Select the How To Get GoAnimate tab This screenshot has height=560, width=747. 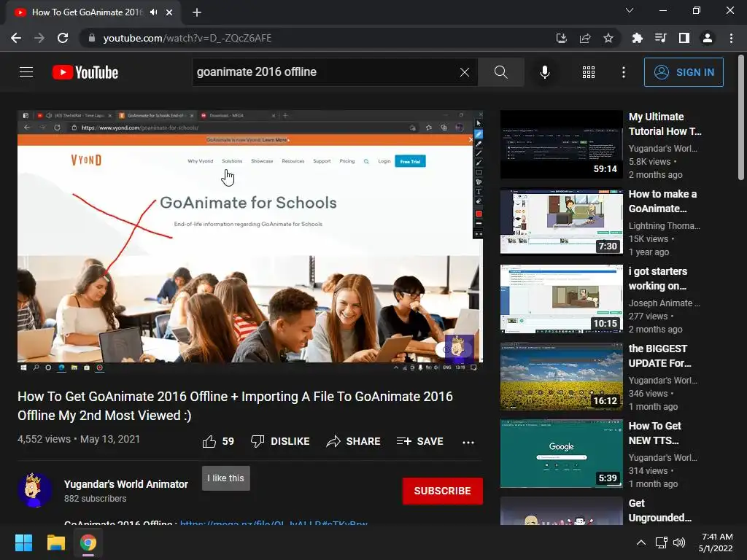pos(93,12)
